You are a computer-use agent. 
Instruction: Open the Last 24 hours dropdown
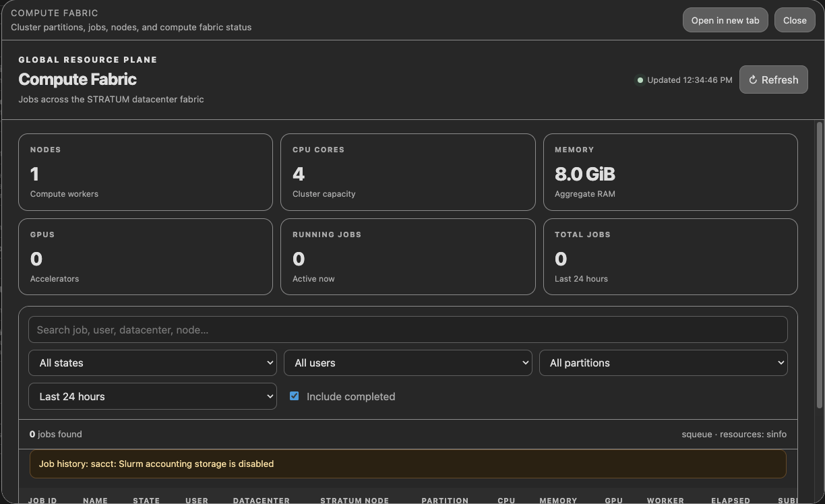coord(152,396)
